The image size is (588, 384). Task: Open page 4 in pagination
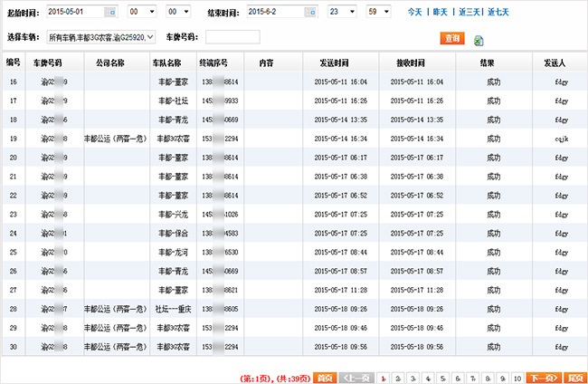pos(428,379)
